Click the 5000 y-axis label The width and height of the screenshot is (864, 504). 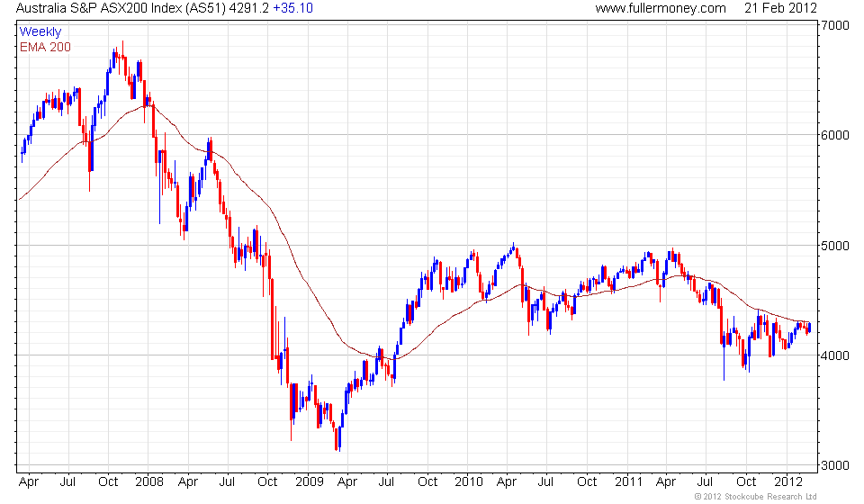coord(835,246)
